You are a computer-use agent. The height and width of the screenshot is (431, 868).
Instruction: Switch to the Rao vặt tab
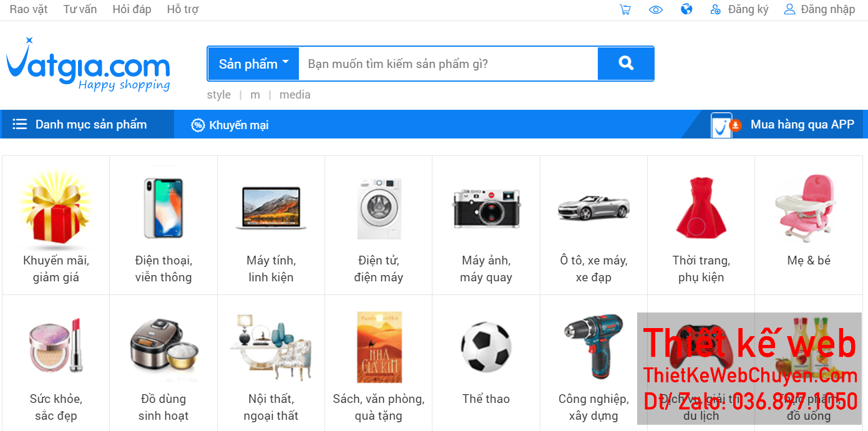[x=28, y=9]
